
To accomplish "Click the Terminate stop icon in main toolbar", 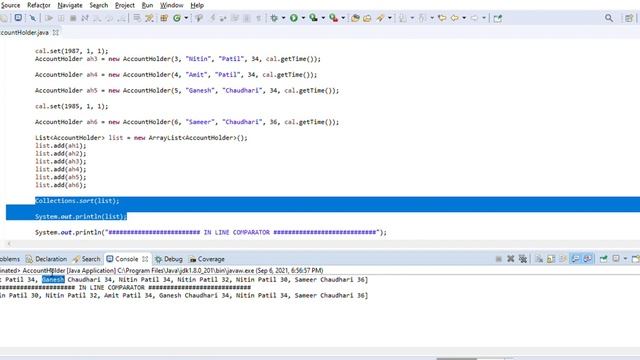I will pyautogui.click(x=73, y=18).
